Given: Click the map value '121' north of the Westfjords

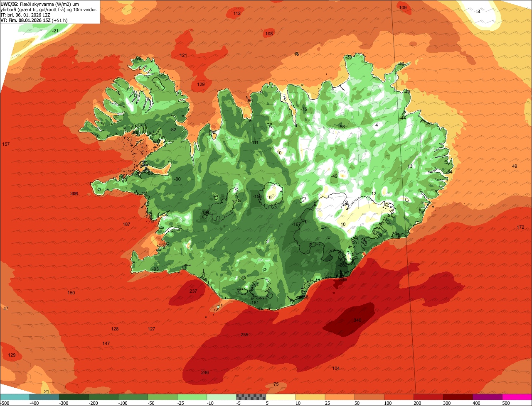Looking at the screenshot, I should click(183, 55).
